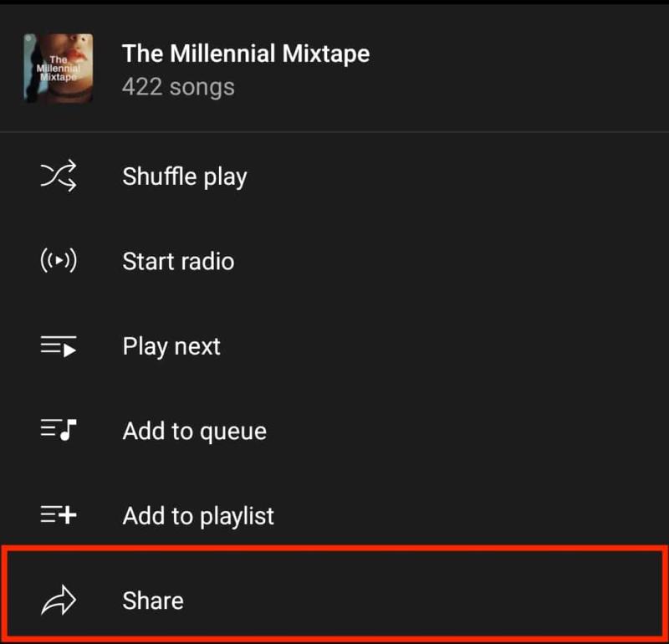
Task: Select Shuffle play menu entry
Action: (x=334, y=176)
